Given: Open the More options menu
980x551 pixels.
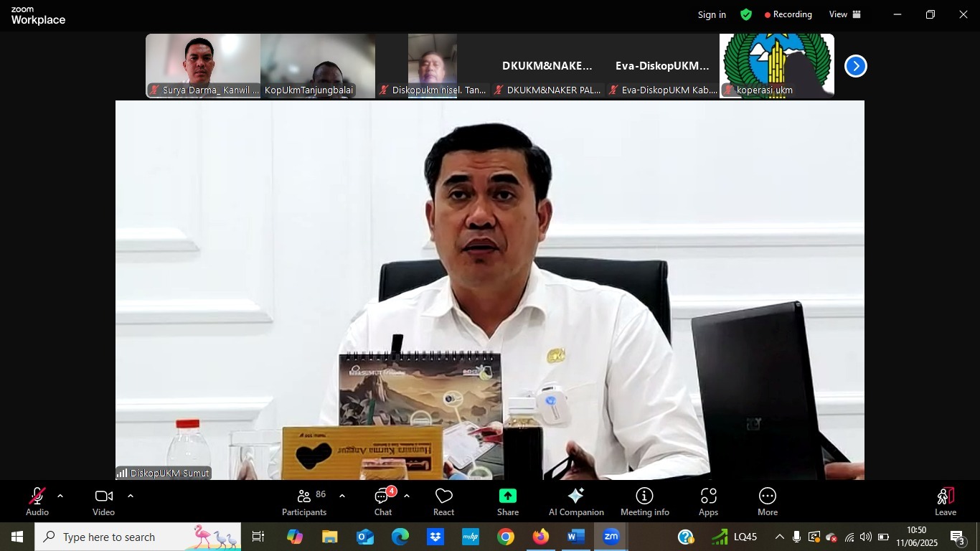Looking at the screenshot, I should coord(767,501).
